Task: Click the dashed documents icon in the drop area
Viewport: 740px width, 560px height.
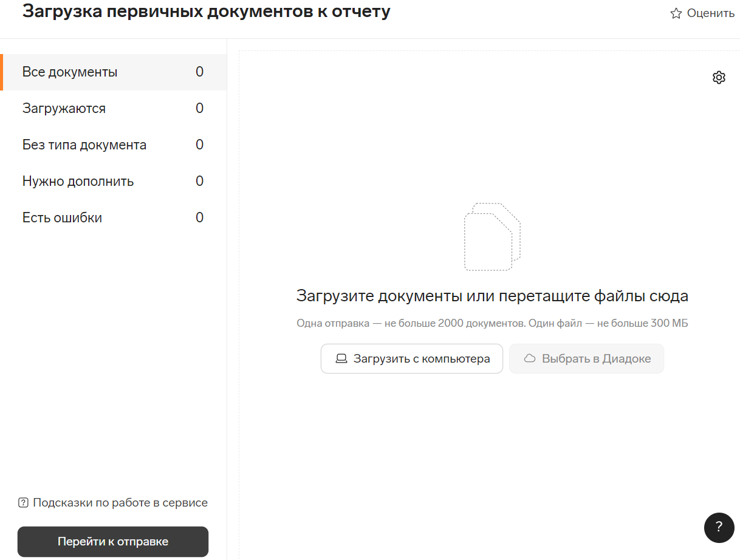Action: 492,237
